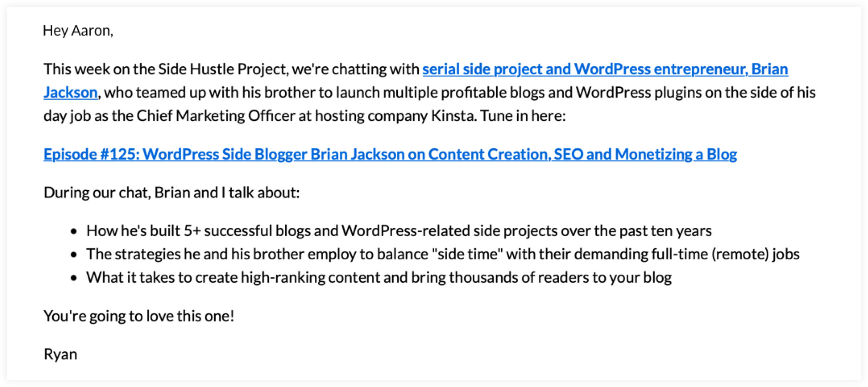Image resolution: width=868 pixels, height=387 pixels.
Task: Click the "Tune in here:" text
Action: [523, 116]
